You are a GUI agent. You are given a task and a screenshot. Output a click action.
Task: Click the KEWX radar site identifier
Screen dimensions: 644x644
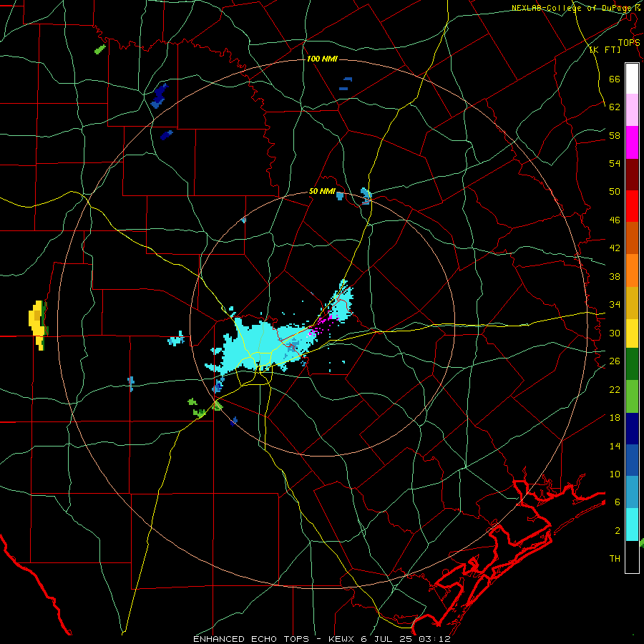tap(342, 639)
